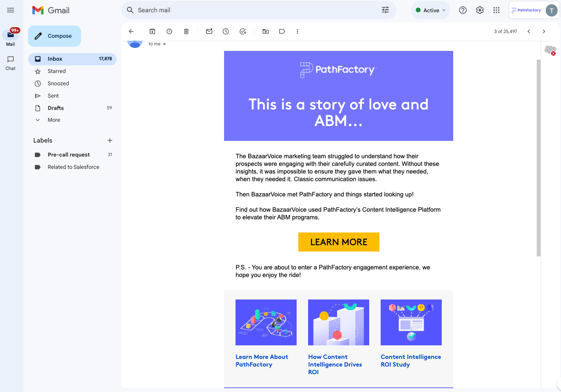Open the Active status dropdown
The image size is (561, 392).
(431, 10)
